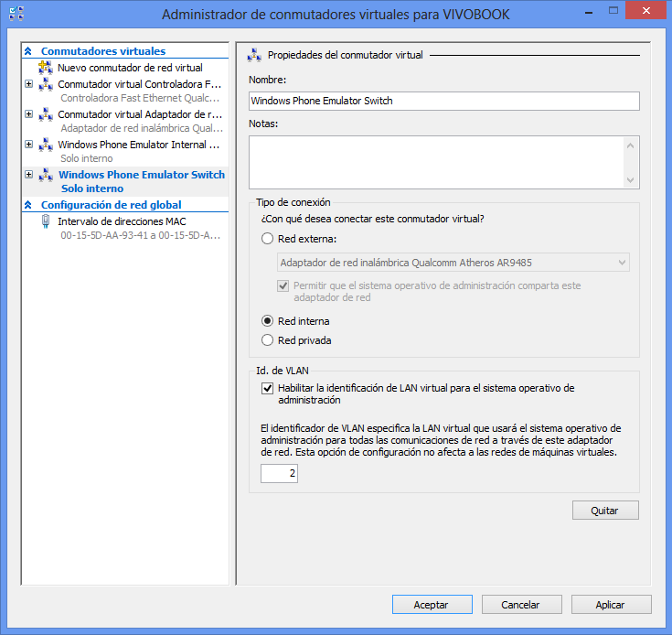Collapse the 'Configuración de red global' section
This screenshot has width=672, height=635.
coord(28,205)
